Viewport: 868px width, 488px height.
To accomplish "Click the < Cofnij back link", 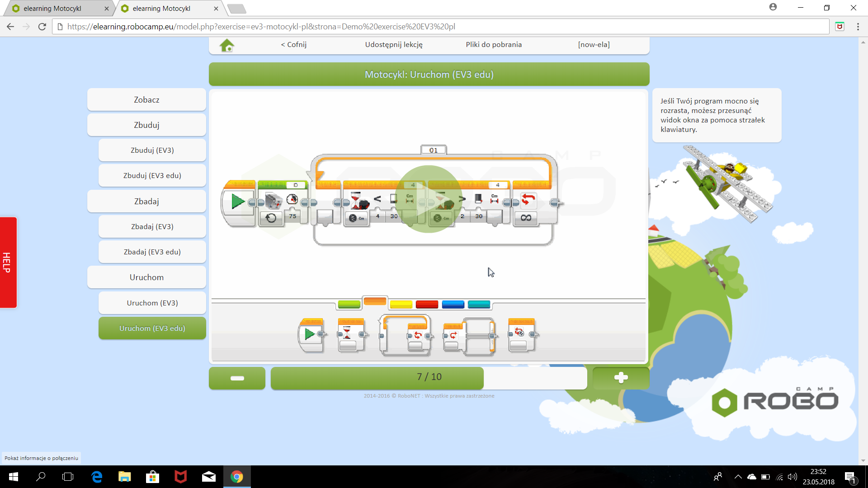I will pos(293,45).
